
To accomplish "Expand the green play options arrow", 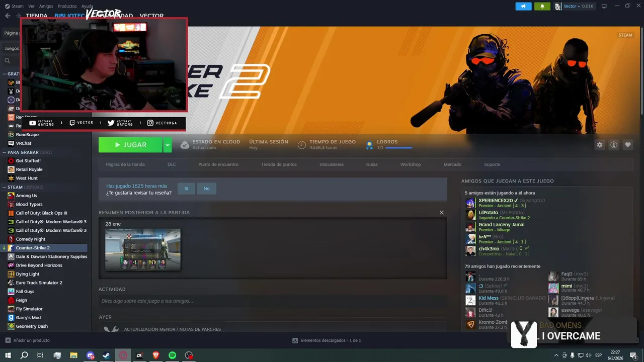I will [168, 145].
